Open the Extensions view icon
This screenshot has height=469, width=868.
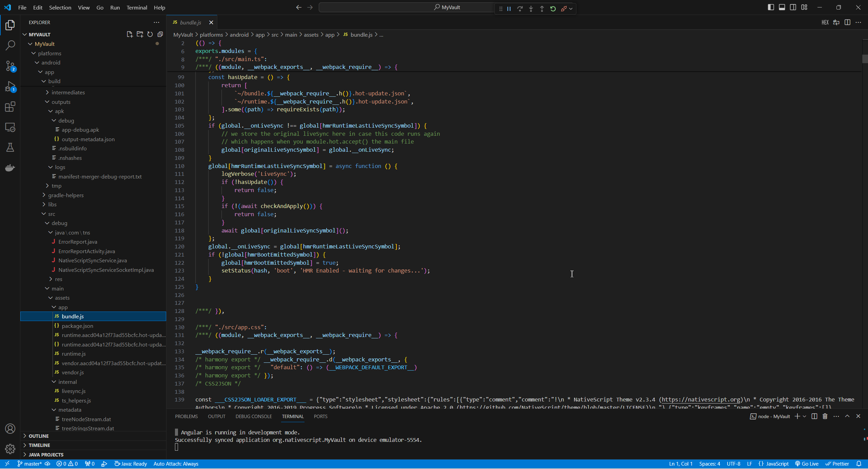coord(10,107)
